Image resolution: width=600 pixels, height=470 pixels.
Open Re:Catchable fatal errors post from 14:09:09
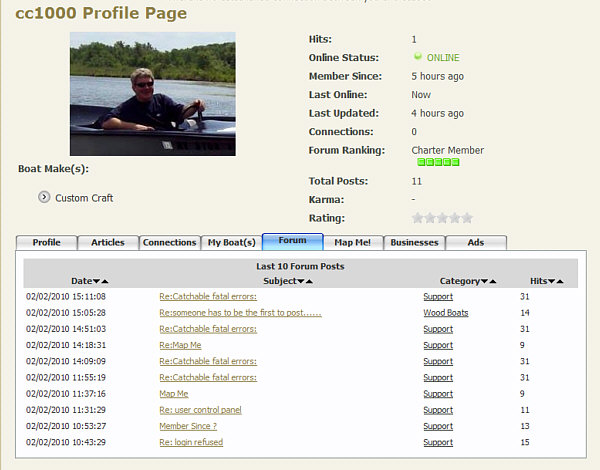coord(208,361)
